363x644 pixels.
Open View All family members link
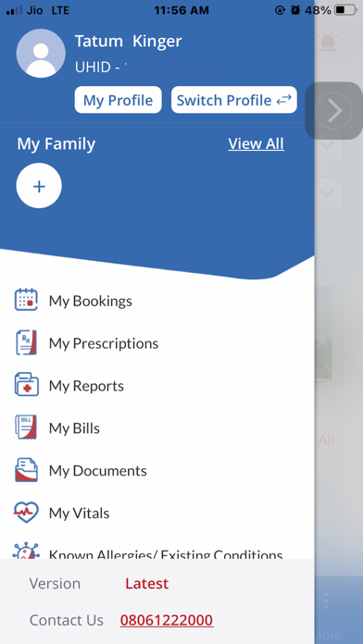coord(256,143)
